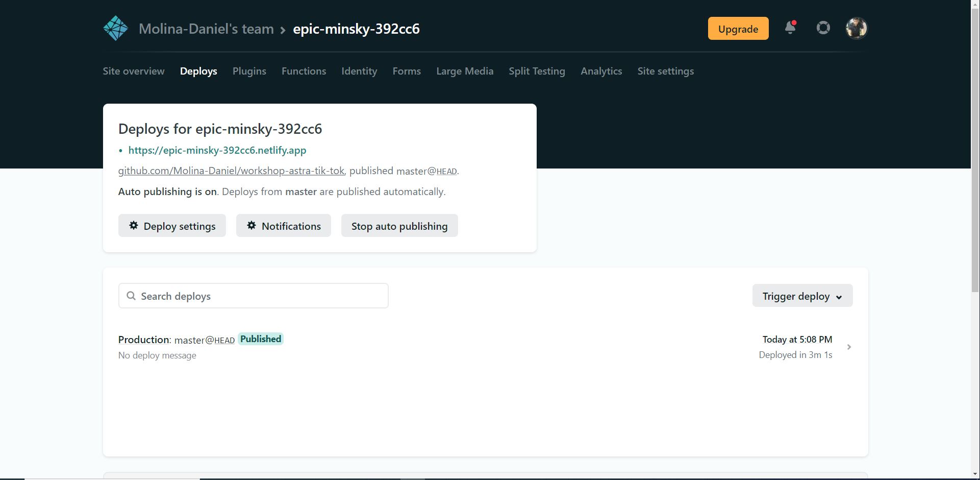Click the magnifier icon in the search field
This screenshot has width=980, height=480.
pyautogui.click(x=131, y=296)
